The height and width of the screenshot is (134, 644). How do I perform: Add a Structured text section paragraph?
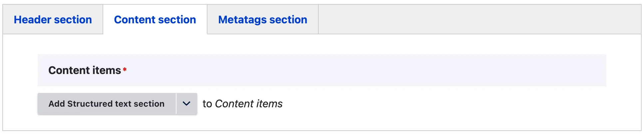(107, 104)
